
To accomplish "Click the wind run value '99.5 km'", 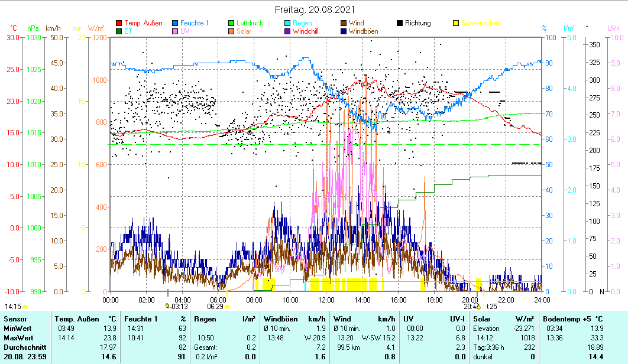I will tap(348, 347).
